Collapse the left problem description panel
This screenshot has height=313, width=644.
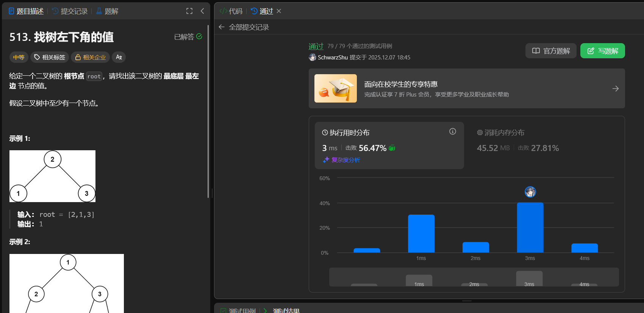coord(202,11)
